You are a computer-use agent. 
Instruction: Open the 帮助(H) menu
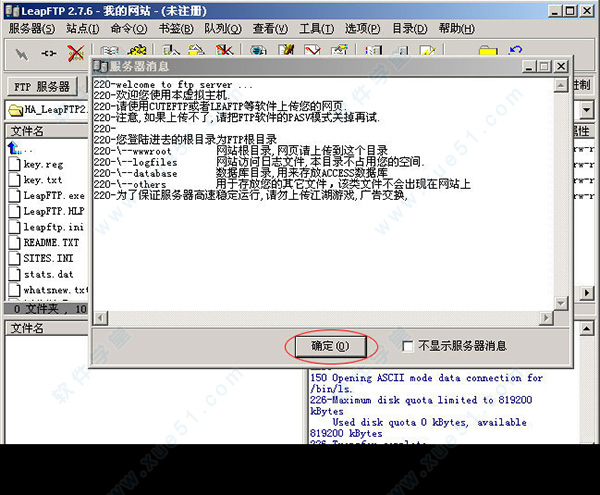(x=457, y=29)
